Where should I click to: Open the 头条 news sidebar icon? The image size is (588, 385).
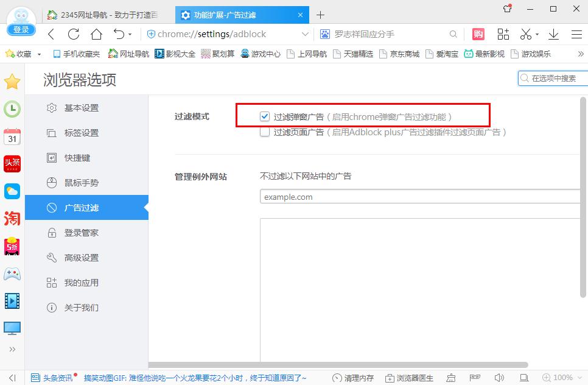coord(12,163)
